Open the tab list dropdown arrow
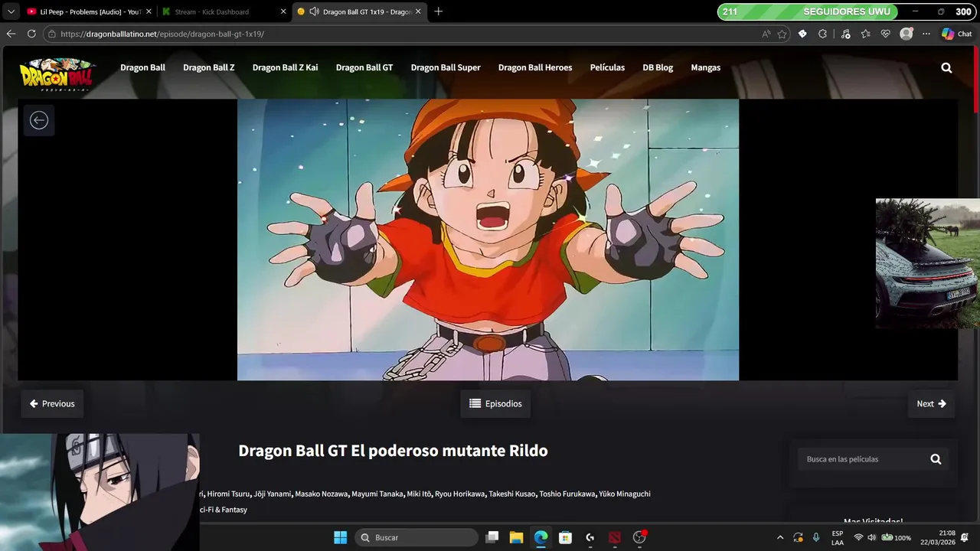The height and width of the screenshot is (551, 980). (11, 11)
